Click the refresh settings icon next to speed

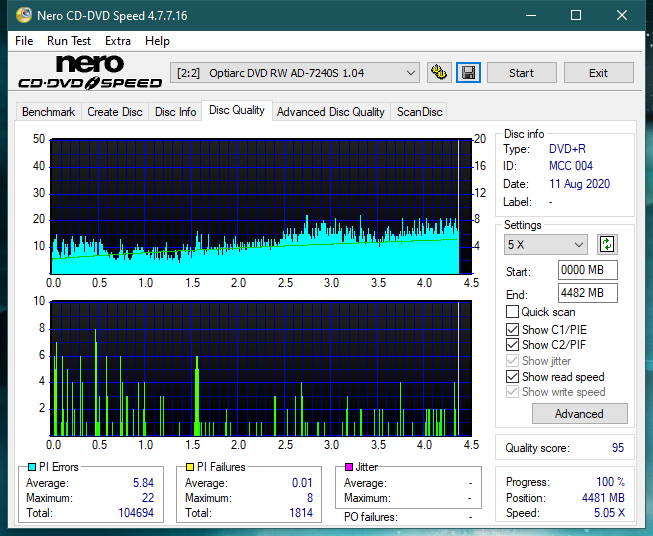coord(607,244)
